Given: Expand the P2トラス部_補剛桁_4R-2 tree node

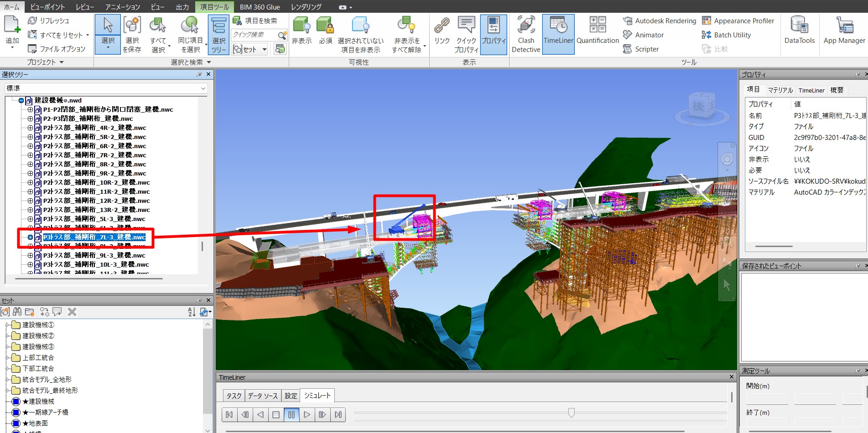Looking at the screenshot, I should [30, 128].
